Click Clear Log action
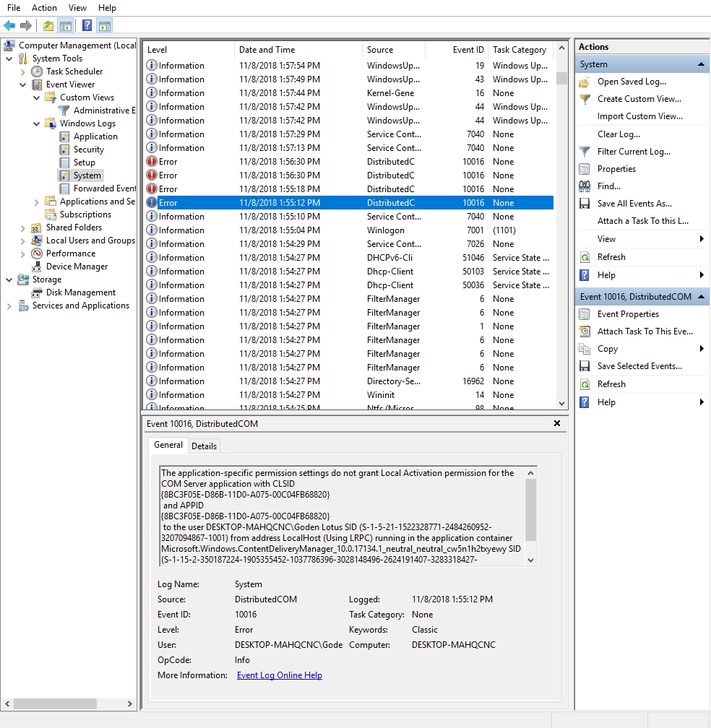This screenshot has width=711, height=728. 619,134
